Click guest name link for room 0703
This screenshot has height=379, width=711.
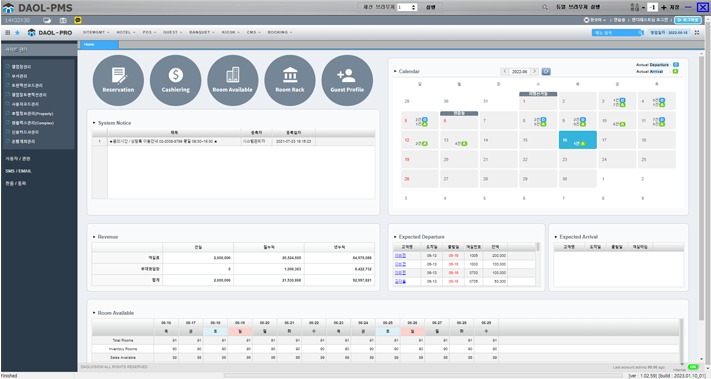400,273
